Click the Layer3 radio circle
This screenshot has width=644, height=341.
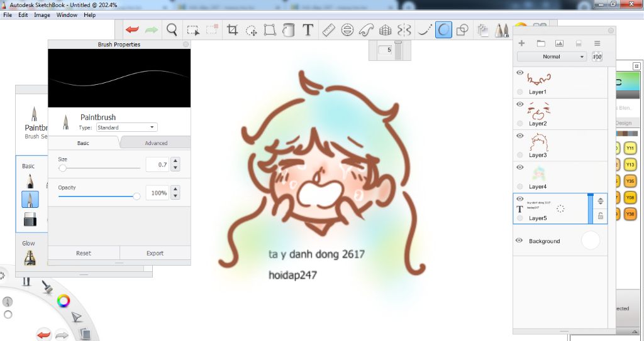tap(520, 155)
